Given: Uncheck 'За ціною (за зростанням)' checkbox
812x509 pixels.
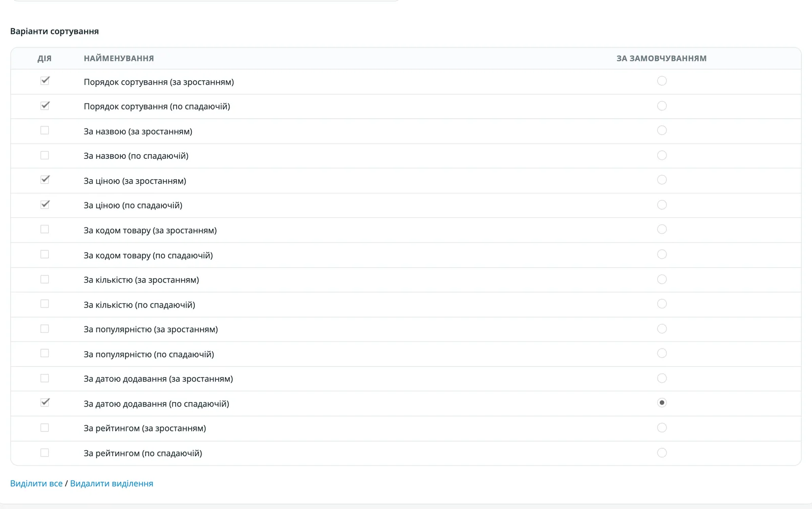Looking at the screenshot, I should pyautogui.click(x=45, y=180).
